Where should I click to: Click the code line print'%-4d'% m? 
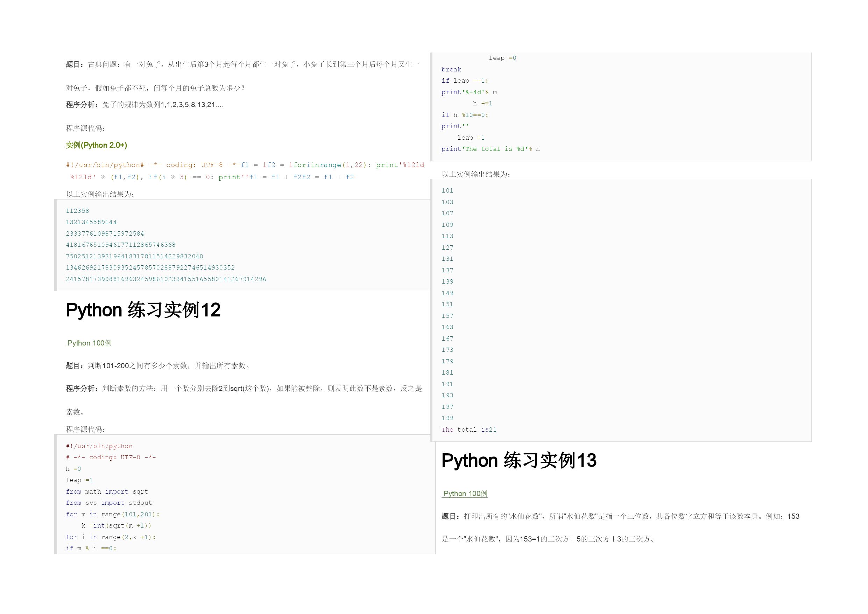469,92
